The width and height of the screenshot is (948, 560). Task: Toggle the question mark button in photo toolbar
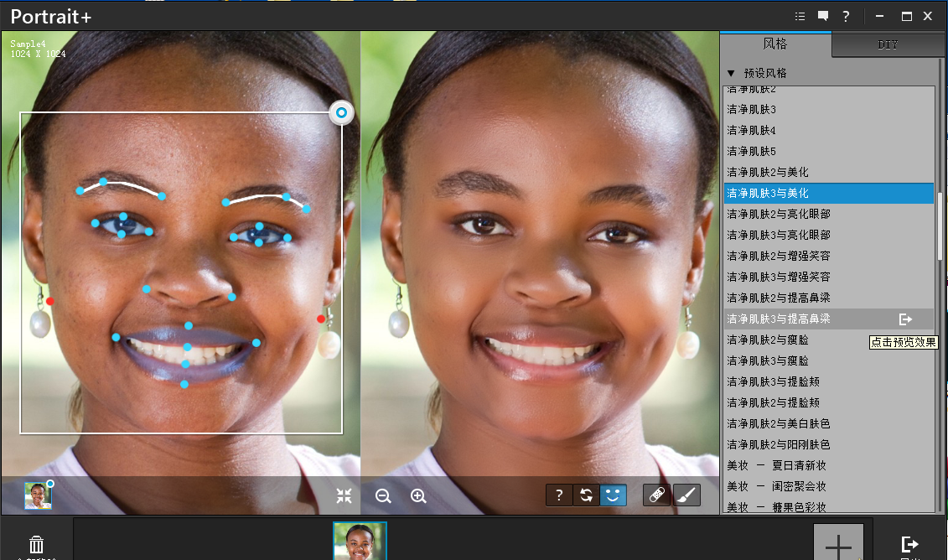(x=559, y=495)
